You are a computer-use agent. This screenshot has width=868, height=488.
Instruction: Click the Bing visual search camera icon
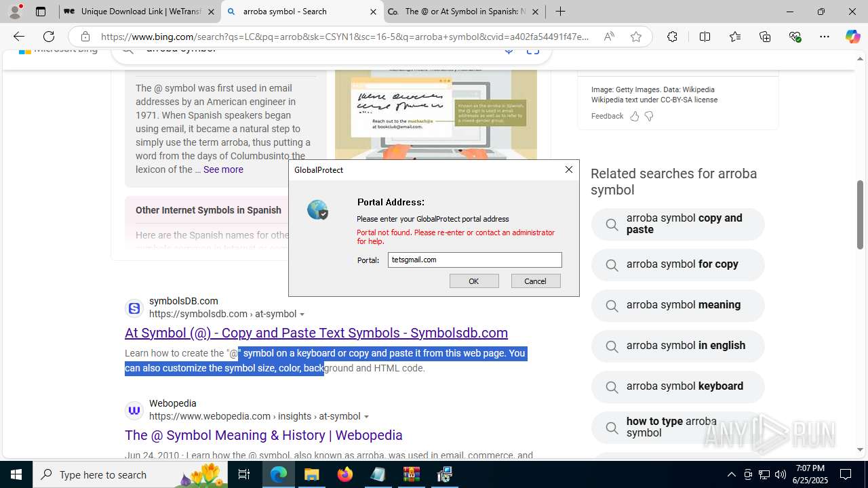[533, 50]
